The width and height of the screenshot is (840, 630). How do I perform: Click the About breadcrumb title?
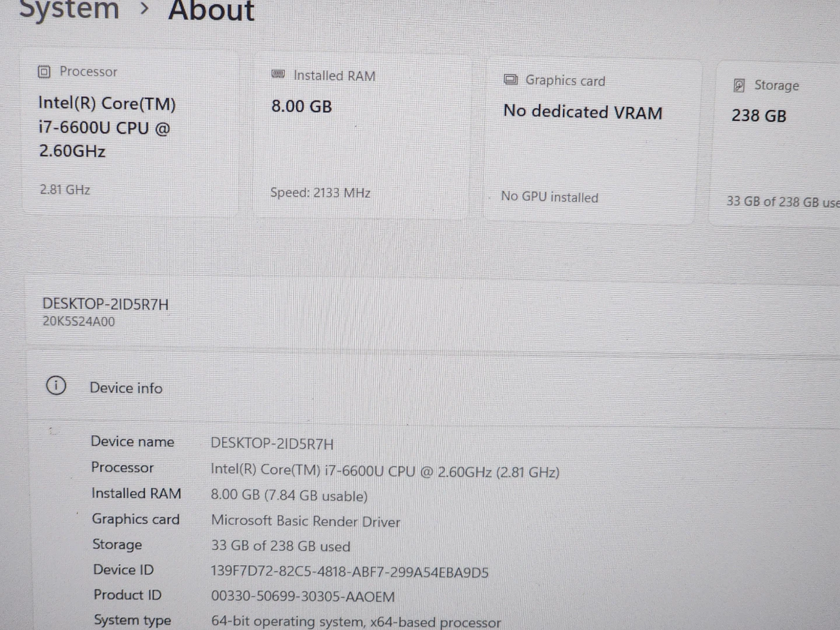click(211, 10)
